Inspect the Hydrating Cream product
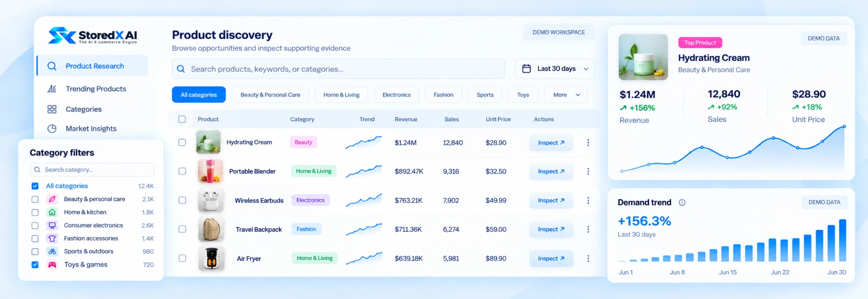 [x=551, y=143]
